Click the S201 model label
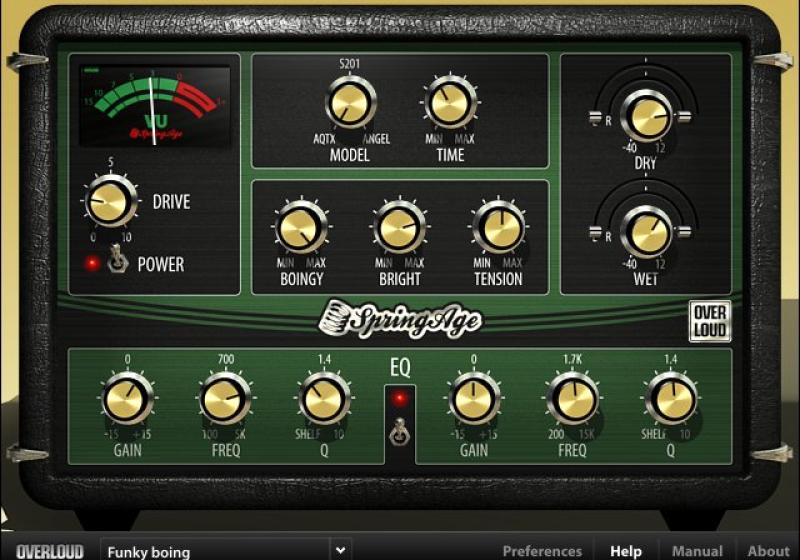Screen dimensions: 800x560 (349, 64)
